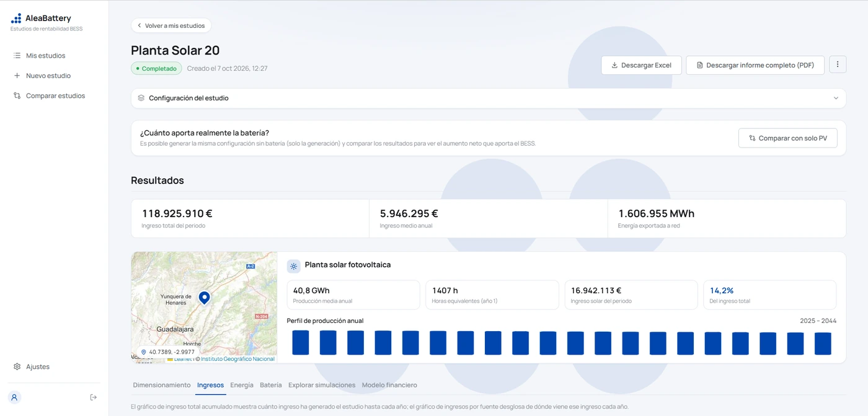Click Descargar informe completo (PDF) button
Viewport: 868px width, 416px height.
(x=755, y=65)
